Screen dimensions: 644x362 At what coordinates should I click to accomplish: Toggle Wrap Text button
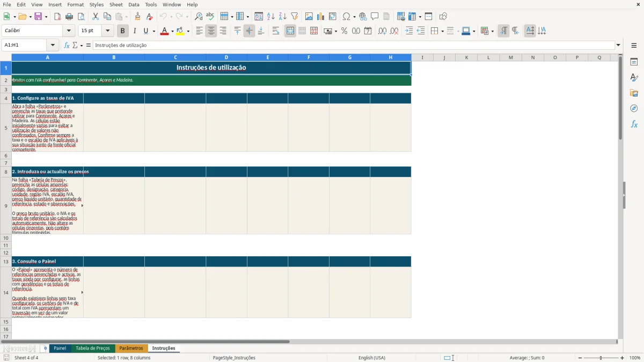pos(276,31)
